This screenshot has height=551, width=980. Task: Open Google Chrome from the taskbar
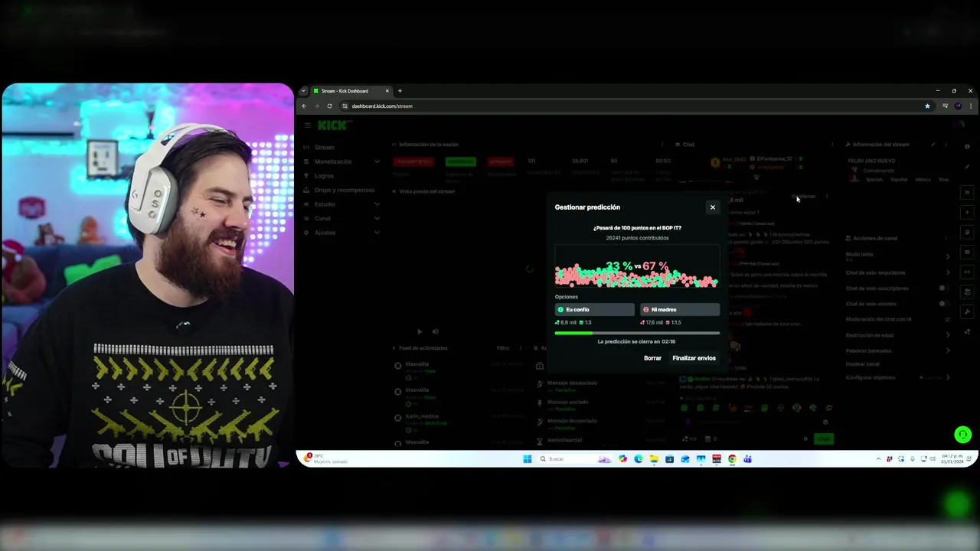point(732,459)
